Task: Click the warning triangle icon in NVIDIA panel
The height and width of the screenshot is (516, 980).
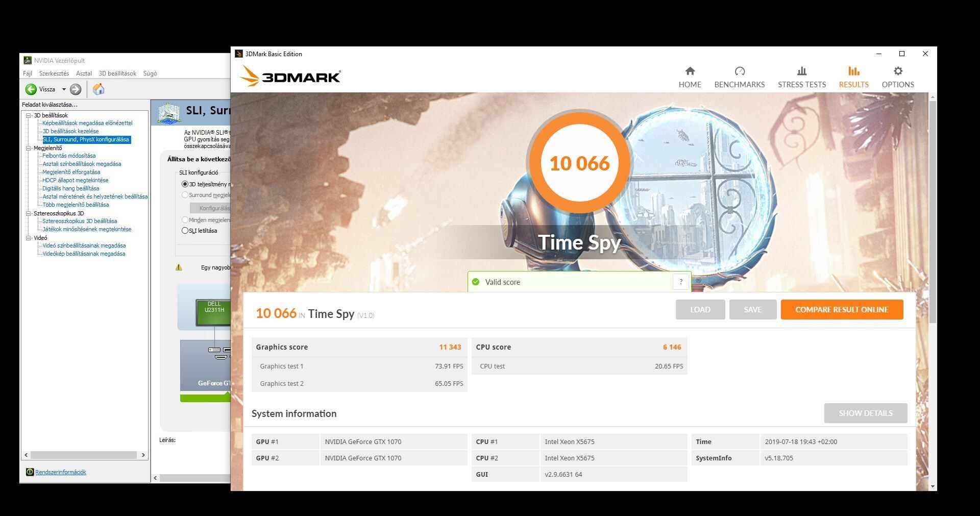Action: [x=179, y=267]
